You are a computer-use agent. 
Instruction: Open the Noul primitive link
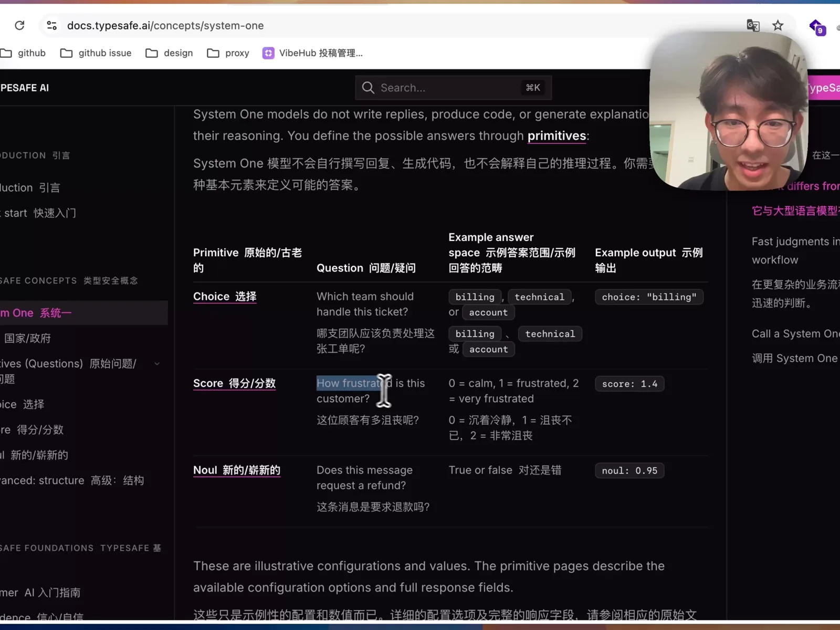(x=236, y=470)
